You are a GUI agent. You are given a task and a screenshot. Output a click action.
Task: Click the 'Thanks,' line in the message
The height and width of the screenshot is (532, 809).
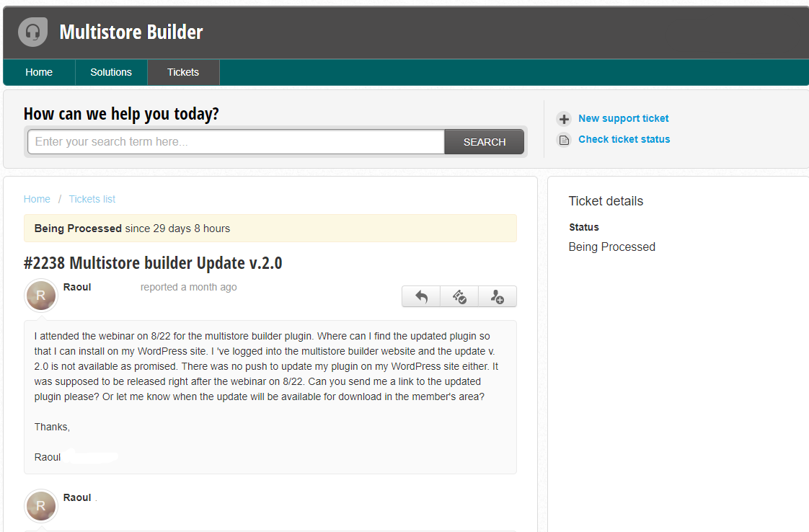click(52, 427)
